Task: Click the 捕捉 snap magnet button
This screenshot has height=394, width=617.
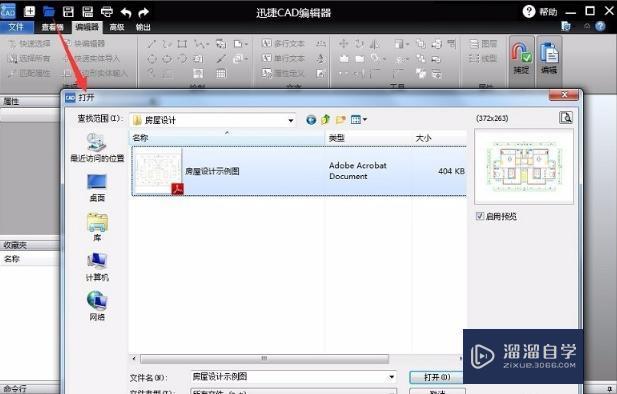Action: tap(521, 58)
